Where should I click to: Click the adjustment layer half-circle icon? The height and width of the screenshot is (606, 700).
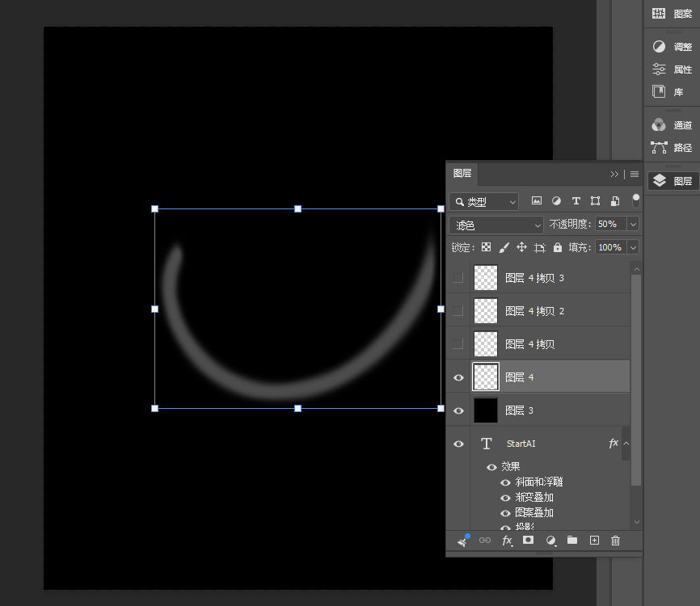pos(551,541)
